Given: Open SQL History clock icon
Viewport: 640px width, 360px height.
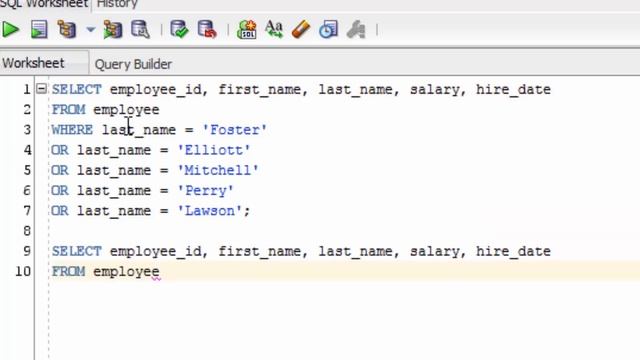Looking at the screenshot, I should tap(328, 30).
